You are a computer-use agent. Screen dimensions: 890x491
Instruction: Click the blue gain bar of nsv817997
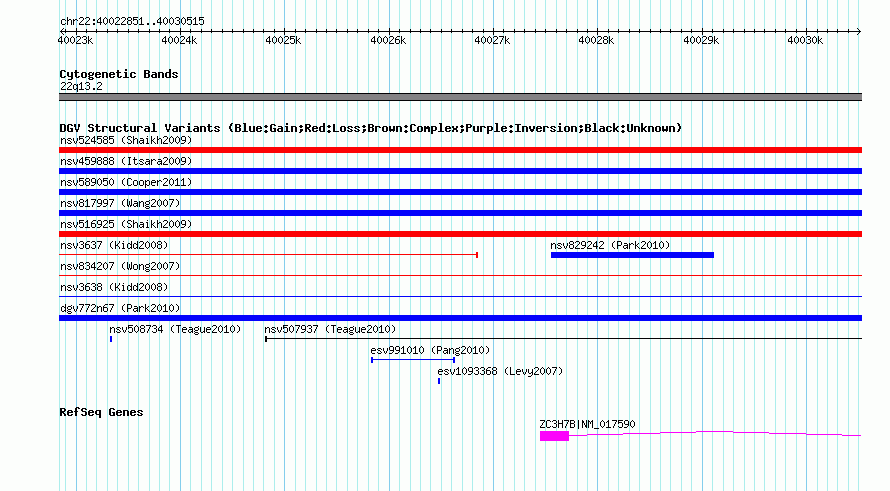coord(460,213)
